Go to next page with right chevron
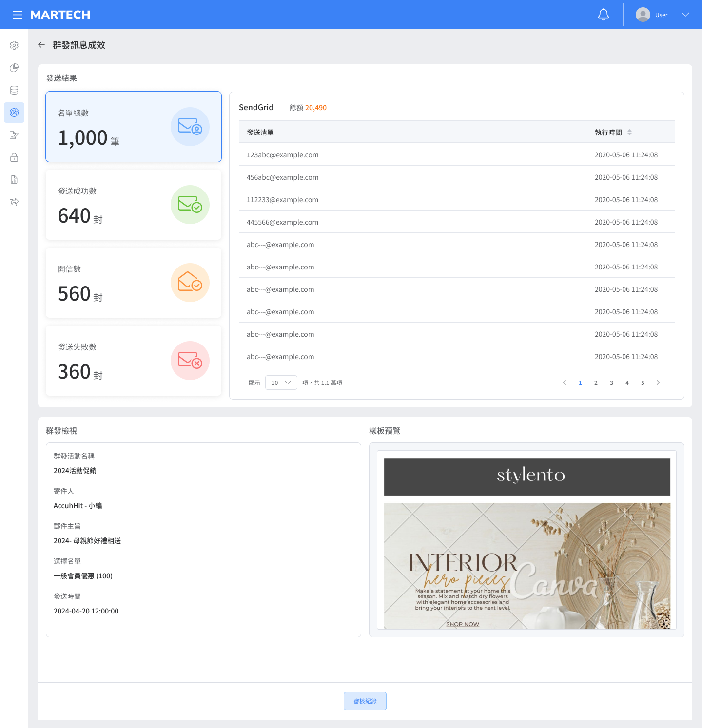702x728 pixels. (x=658, y=383)
